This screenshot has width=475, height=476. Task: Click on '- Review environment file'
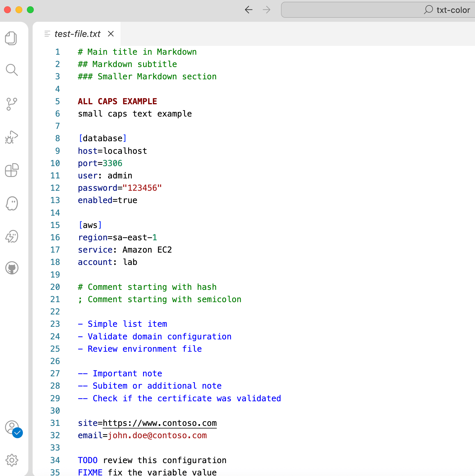click(x=140, y=349)
